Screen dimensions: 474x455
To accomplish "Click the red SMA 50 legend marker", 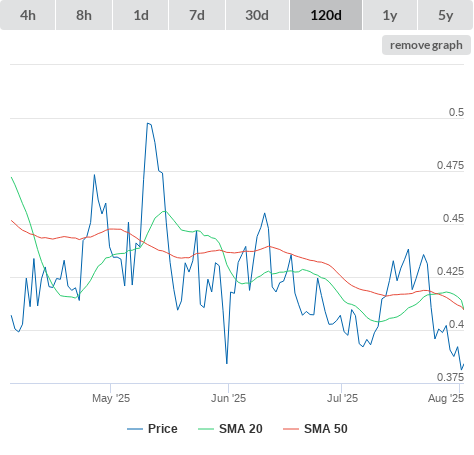I will pyautogui.click(x=291, y=429).
